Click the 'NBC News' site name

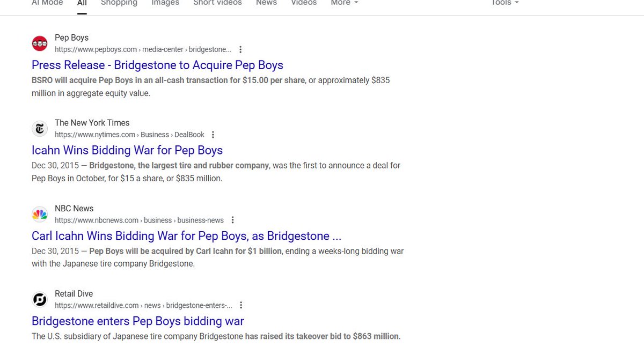pos(74,209)
